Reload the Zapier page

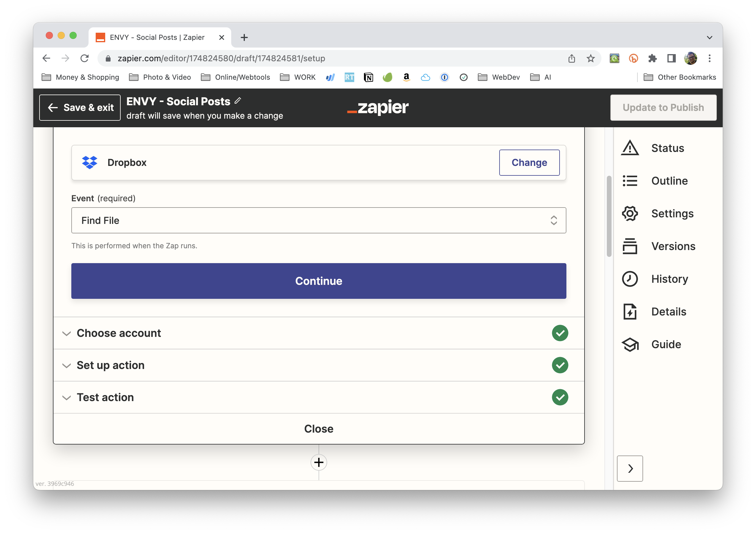click(85, 58)
